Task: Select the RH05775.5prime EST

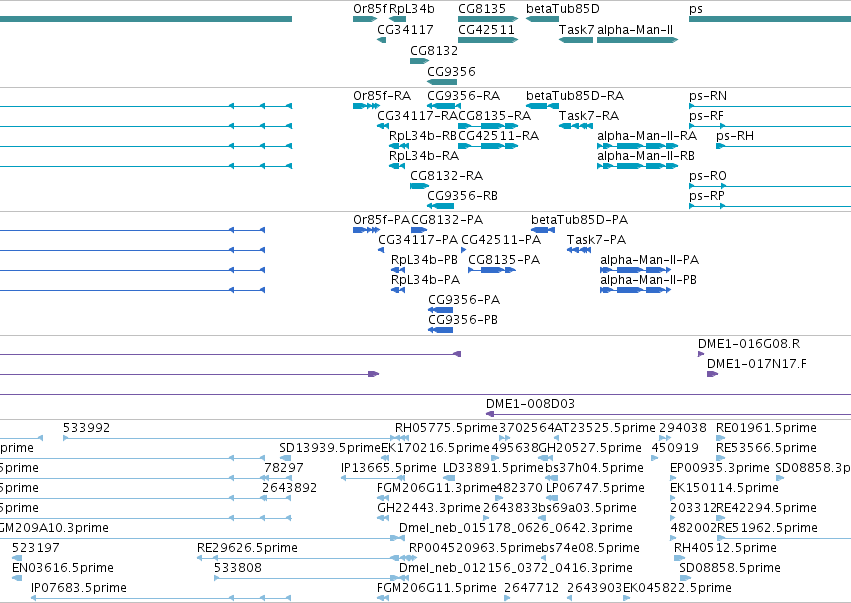Action: pyautogui.click(x=401, y=438)
